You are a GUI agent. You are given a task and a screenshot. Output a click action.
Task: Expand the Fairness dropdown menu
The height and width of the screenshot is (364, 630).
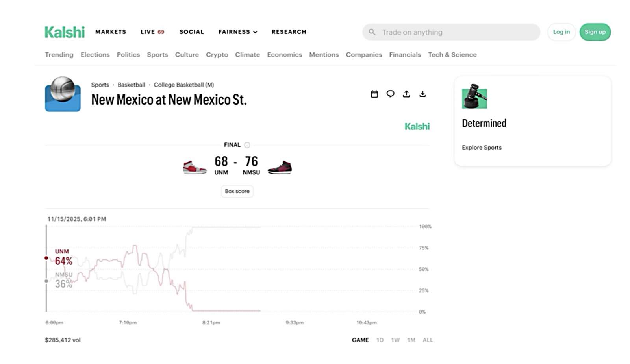238,32
